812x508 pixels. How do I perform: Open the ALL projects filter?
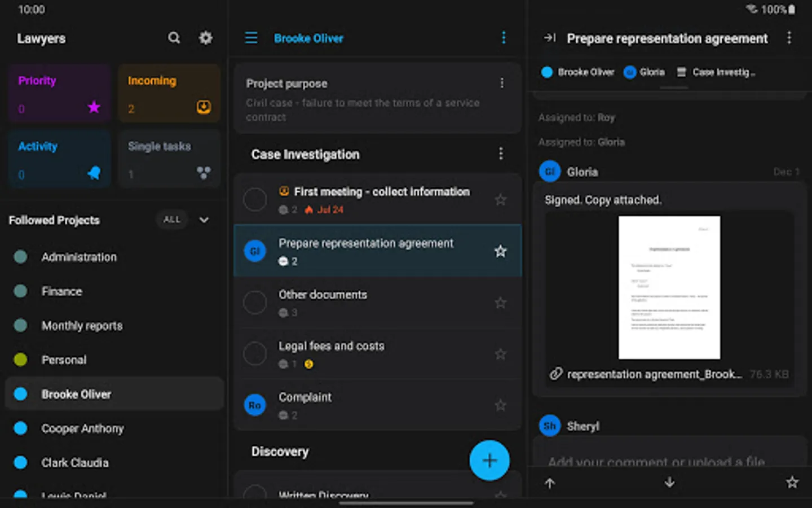click(172, 220)
